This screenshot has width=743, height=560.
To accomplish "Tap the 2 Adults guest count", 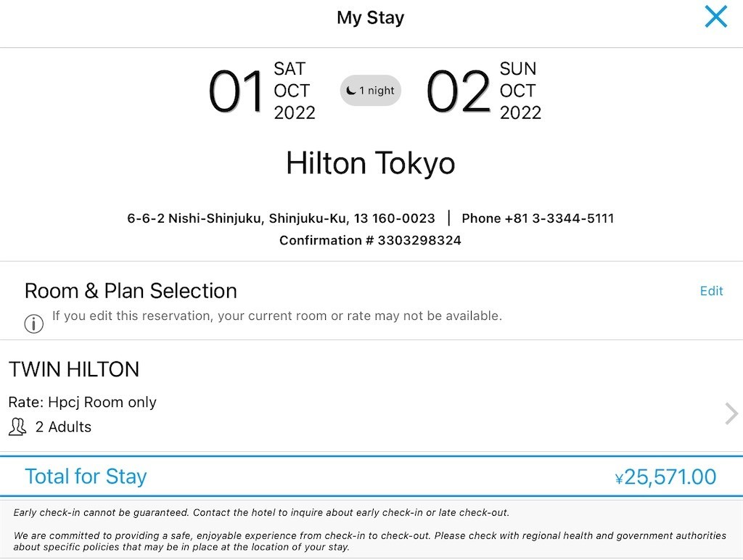I will pyautogui.click(x=64, y=427).
